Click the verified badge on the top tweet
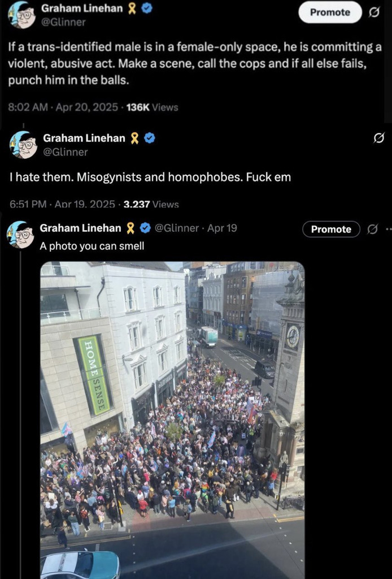The image size is (392, 579). 147,9
